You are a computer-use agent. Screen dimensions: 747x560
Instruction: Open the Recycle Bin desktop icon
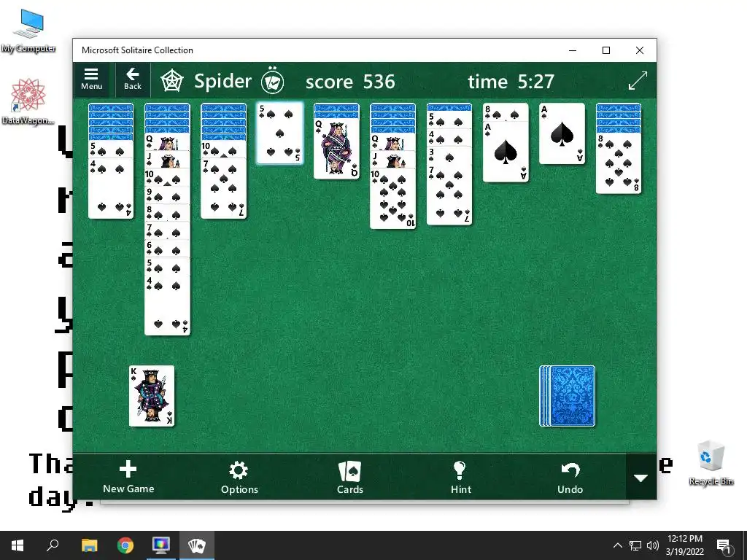[711, 463]
